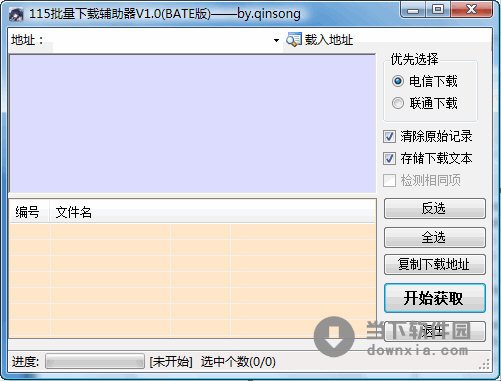Click the 全选 button
The height and width of the screenshot is (381, 501).
tap(435, 238)
